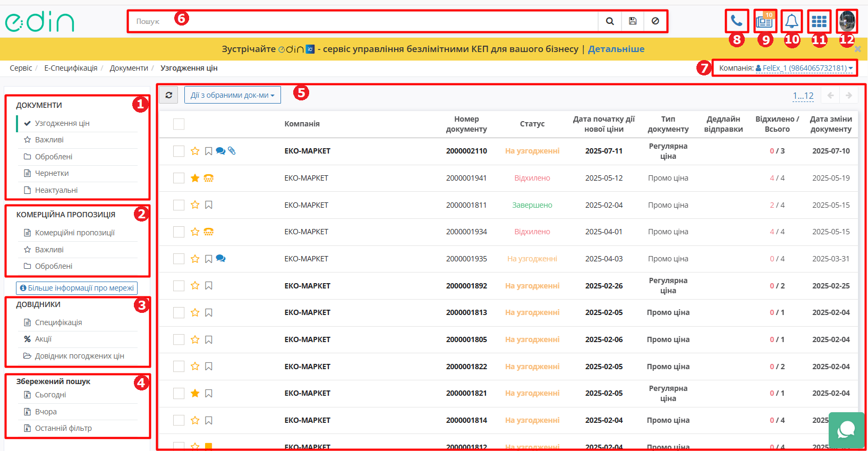Star document 2000001813
Image resolution: width=868 pixels, height=451 pixels.
pos(195,312)
